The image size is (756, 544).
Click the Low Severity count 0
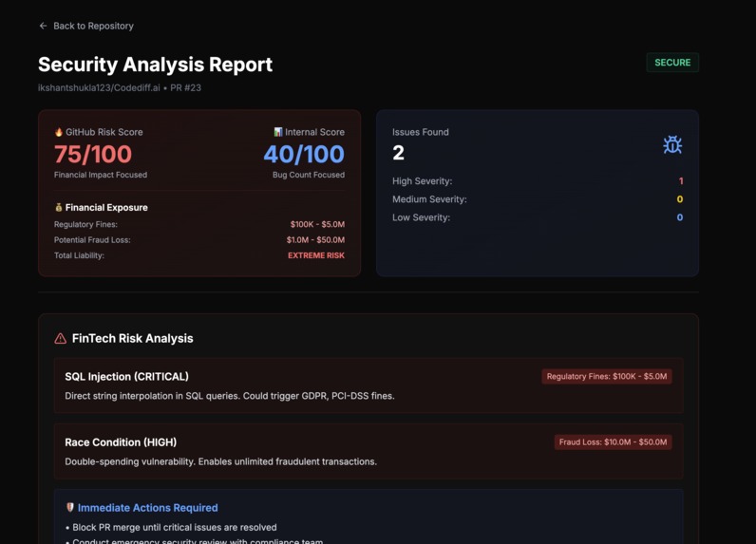[x=680, y=217]
